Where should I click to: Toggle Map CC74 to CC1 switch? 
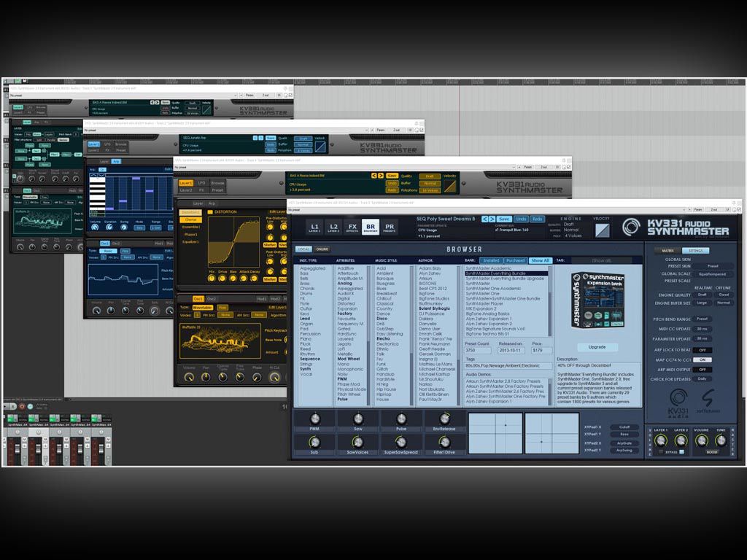(x=702, y=359)
